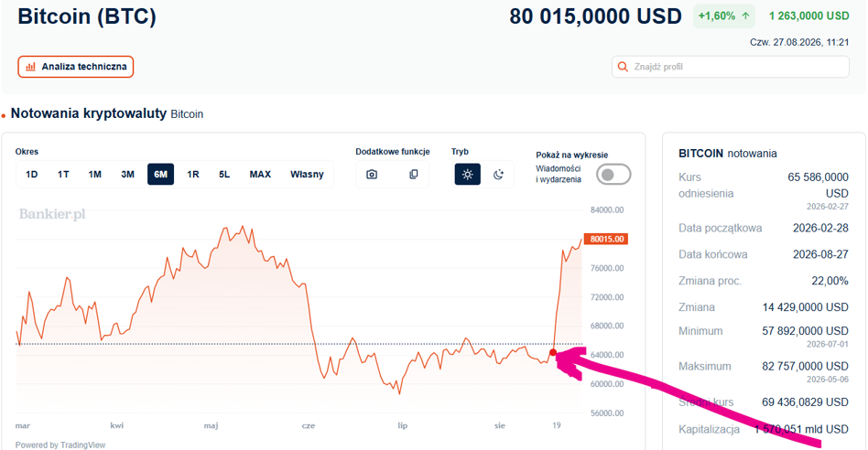
Task: Click Data początkowa value 2026-02-28
Action: tap(820, 228)
